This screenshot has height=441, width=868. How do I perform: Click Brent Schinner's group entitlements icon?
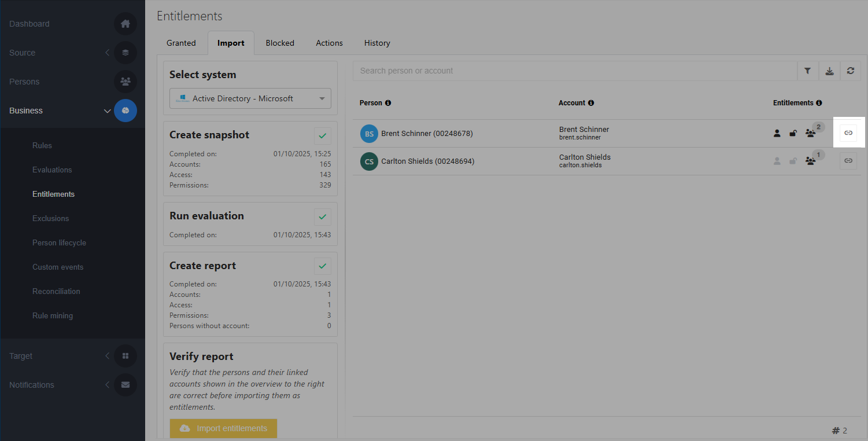[810, 133]
